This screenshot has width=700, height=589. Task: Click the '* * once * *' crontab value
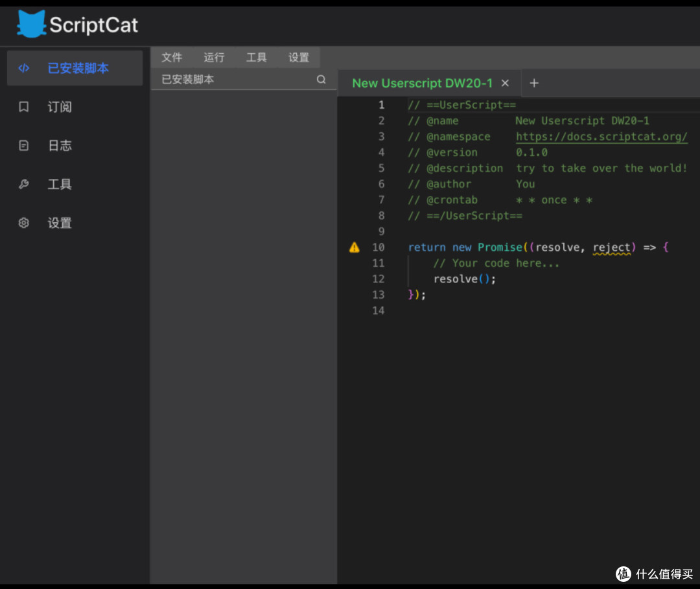point(554,200)
